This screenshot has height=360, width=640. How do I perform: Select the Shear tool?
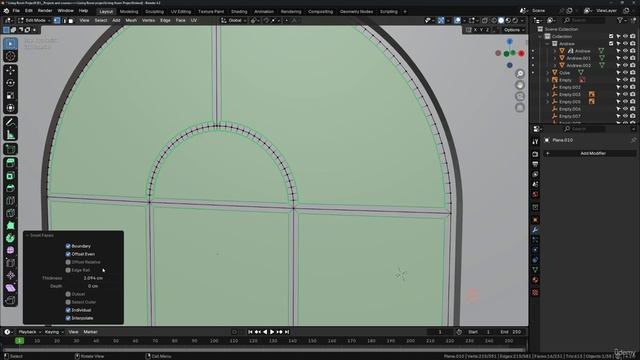pyautogui.click(x=11, y=288)
